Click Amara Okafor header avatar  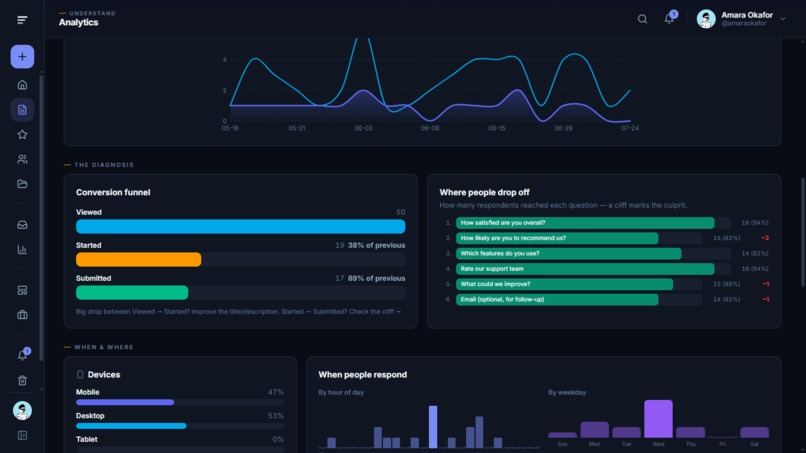706,19
